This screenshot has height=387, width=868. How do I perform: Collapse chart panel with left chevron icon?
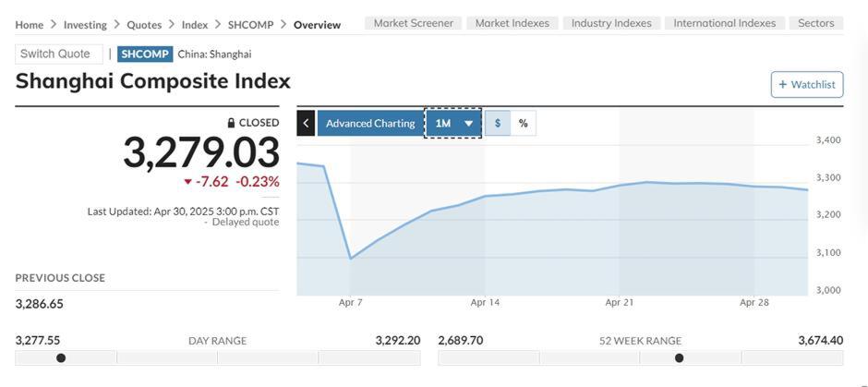click(306, 123)
